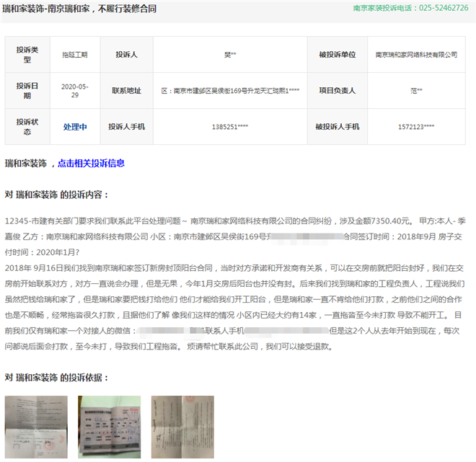Click the respondent phone 1572123****
Image resolution: width=476 pixels, height=462 pixels.
pos(416,127)
